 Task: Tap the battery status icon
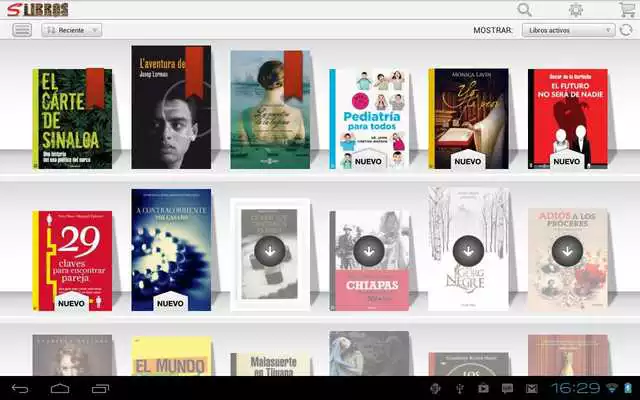[628, 388]
